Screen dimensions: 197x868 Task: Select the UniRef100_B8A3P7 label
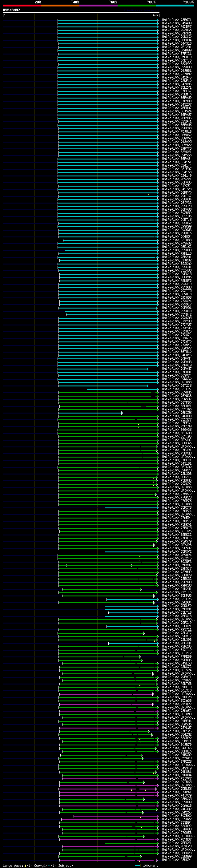176,349
